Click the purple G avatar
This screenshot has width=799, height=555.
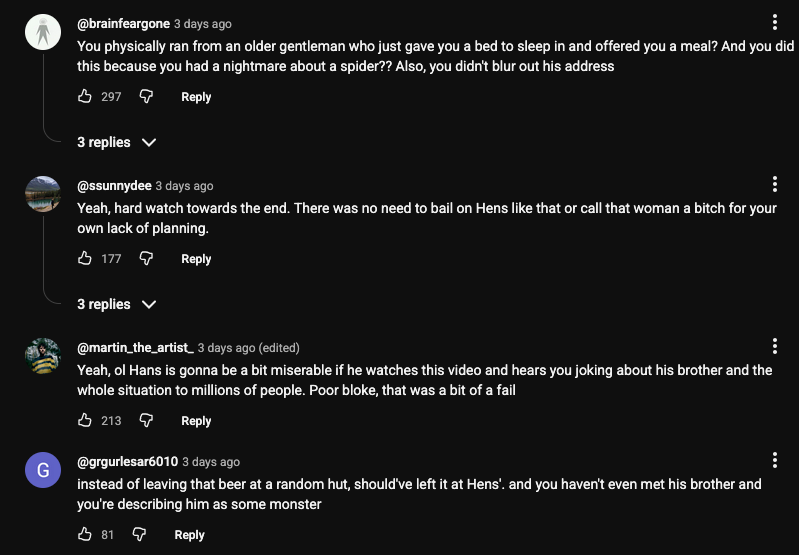(42, 470)
